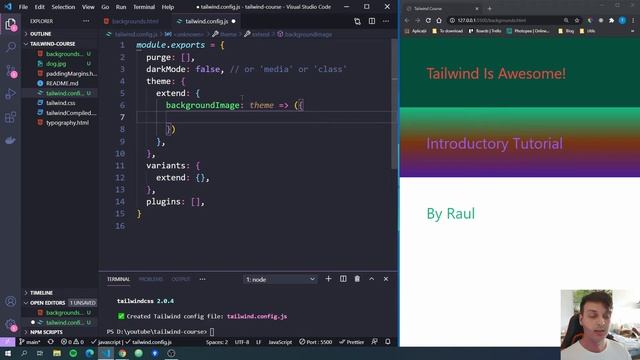
Task: Switch to the OUTPUT panel tab
Action: (181, 279)
